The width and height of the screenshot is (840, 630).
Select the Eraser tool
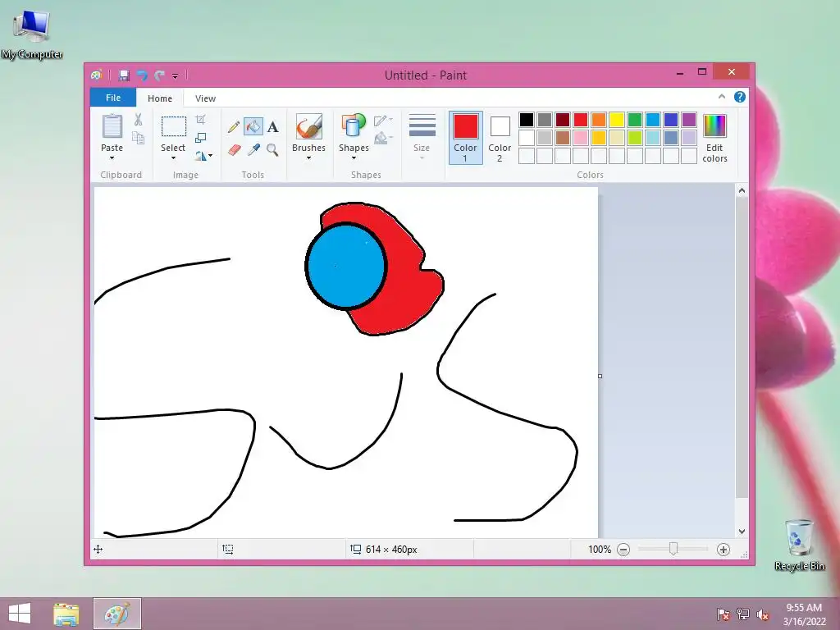(234, 150)
